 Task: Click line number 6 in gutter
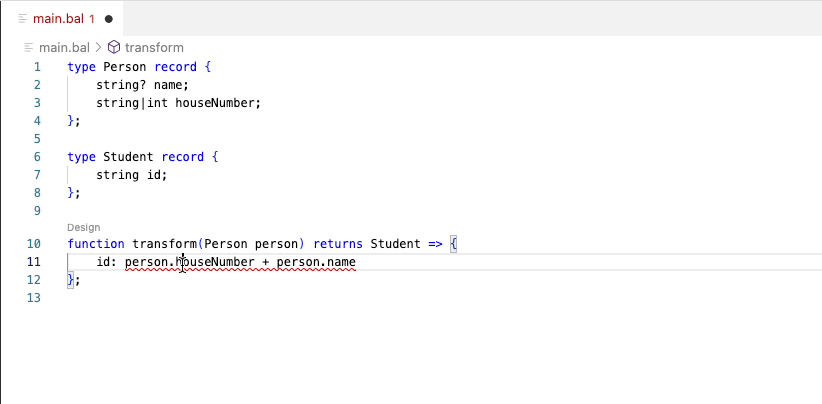(37, 157)
